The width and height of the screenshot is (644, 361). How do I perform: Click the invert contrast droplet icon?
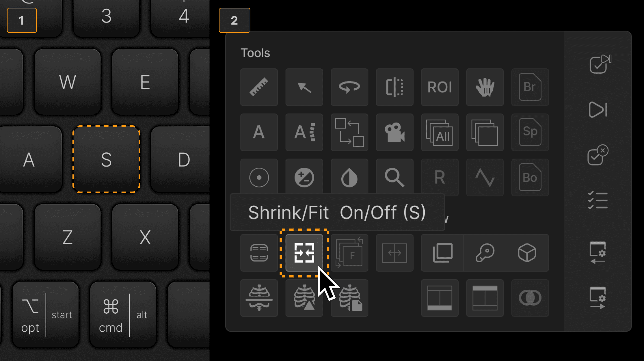(x=349, y=177)
